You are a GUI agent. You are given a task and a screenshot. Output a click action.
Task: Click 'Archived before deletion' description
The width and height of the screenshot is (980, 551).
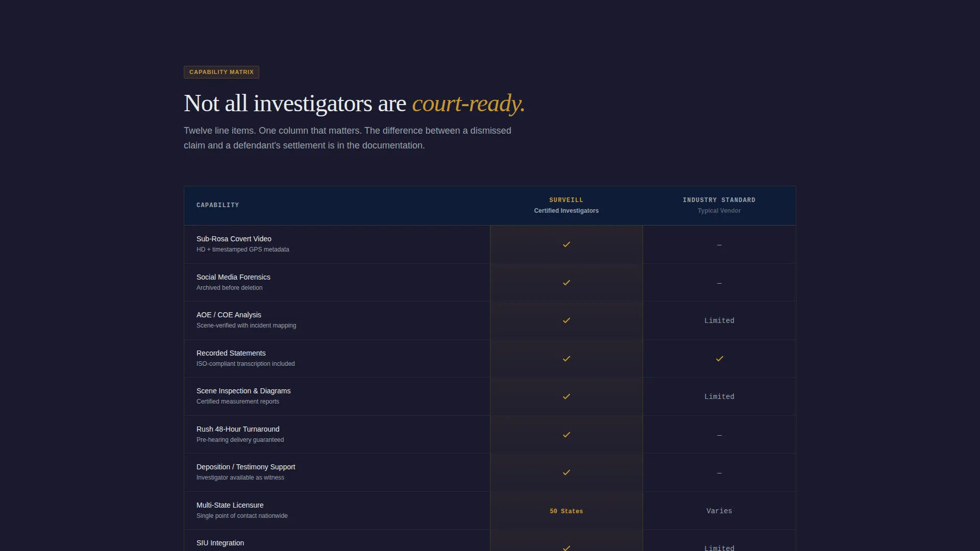point(229,288)
